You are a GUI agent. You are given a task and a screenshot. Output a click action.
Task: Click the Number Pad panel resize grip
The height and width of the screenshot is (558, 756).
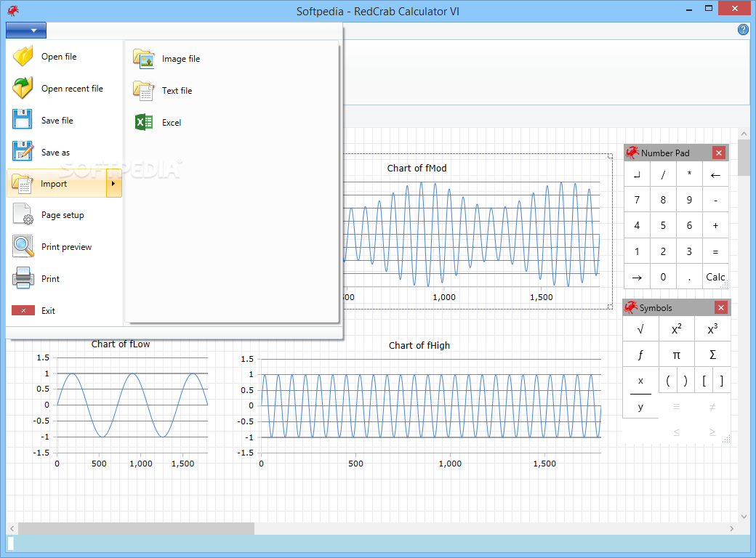(725, 286)
